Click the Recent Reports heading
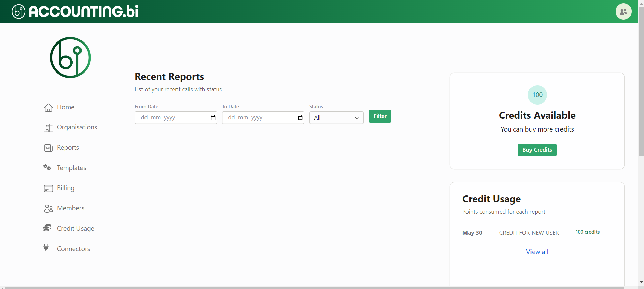Viewport: 644px width, 289px height. pos(169,77)
